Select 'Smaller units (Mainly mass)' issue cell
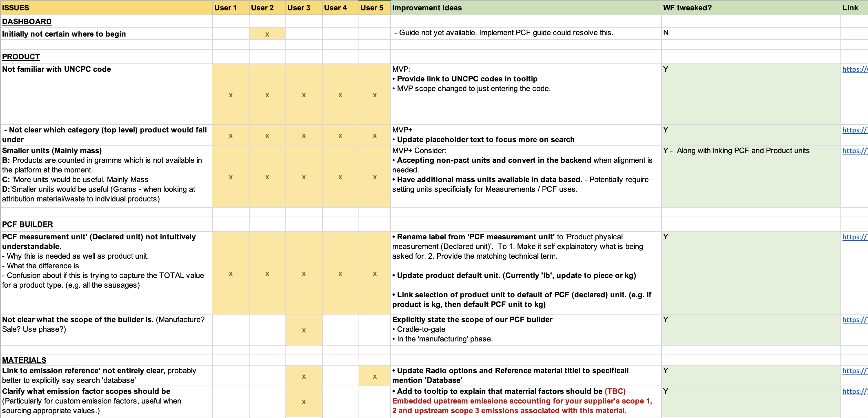The width and height of the screenshot is (868, 418). point(106,176)
